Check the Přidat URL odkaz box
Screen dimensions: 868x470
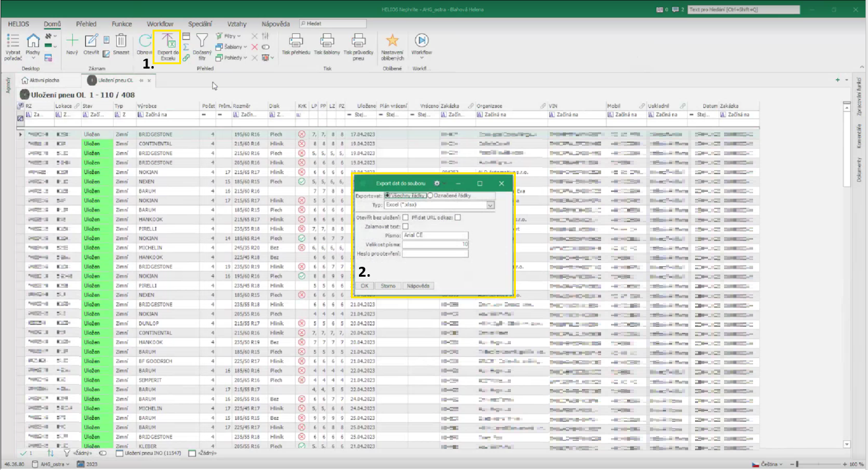coord(457,217)
